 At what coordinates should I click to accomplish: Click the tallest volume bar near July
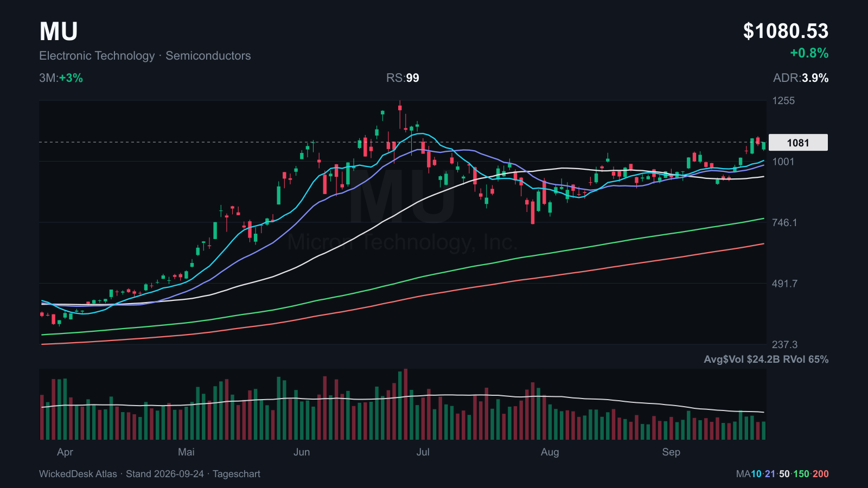point(405,404)
